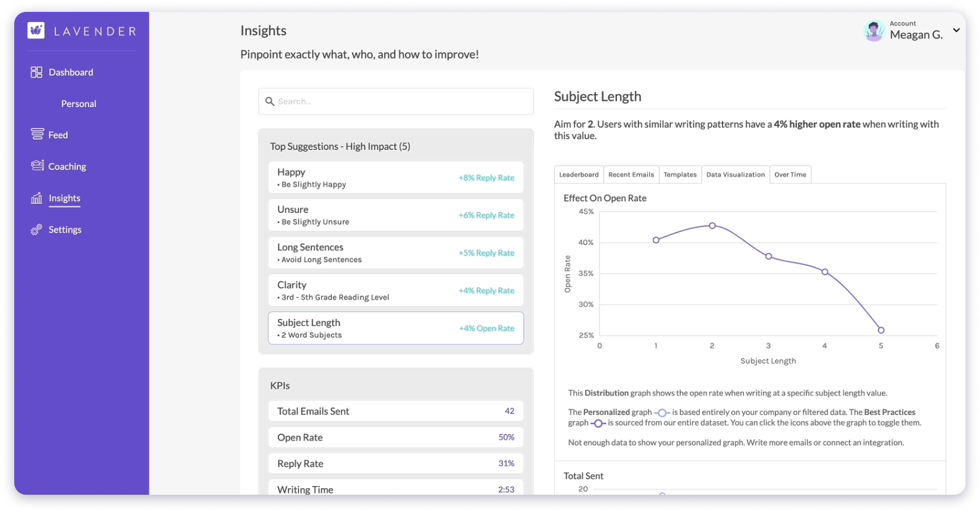Click Meagan G. profile avatar
The width and height of the screenshot is (980, 512).
point(874,31)
